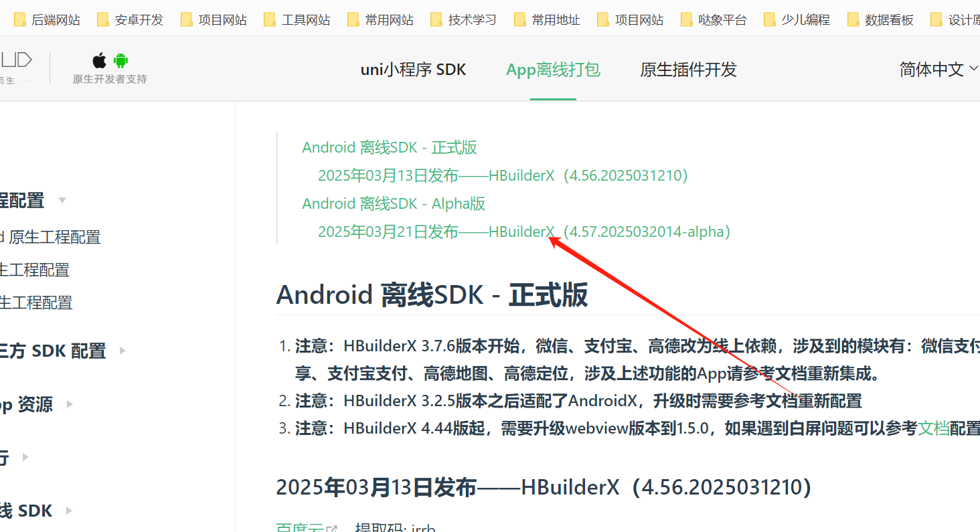Collapse the 工程配置 sidebar section arrow
Viewport: 980px width, 532px height.
62,200
